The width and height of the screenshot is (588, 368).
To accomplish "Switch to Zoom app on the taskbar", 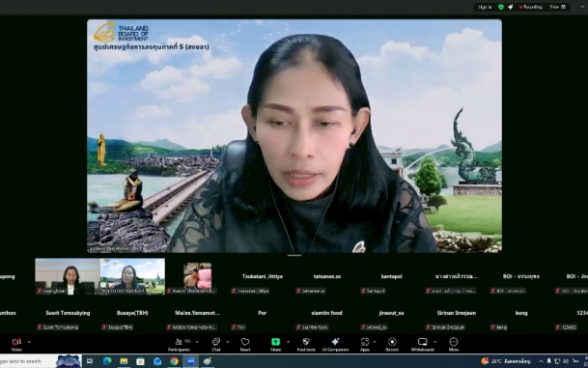I will 190,361.
